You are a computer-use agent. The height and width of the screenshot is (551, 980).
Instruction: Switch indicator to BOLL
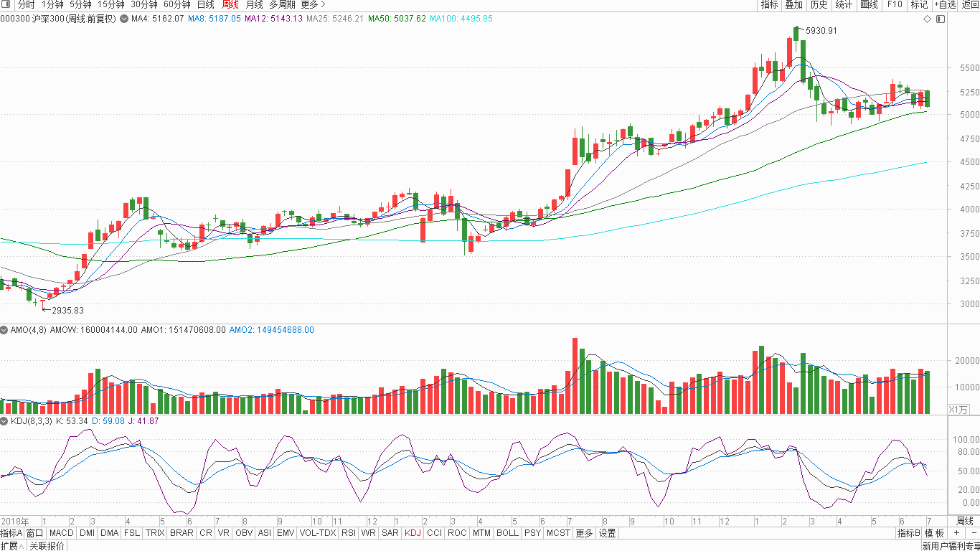(507, 533)
